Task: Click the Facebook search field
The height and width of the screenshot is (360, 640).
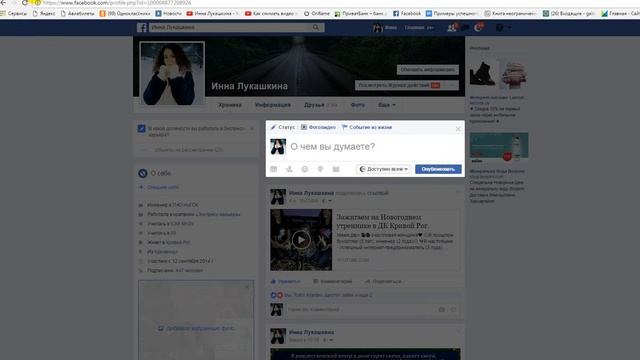Action: pos(231,27)
